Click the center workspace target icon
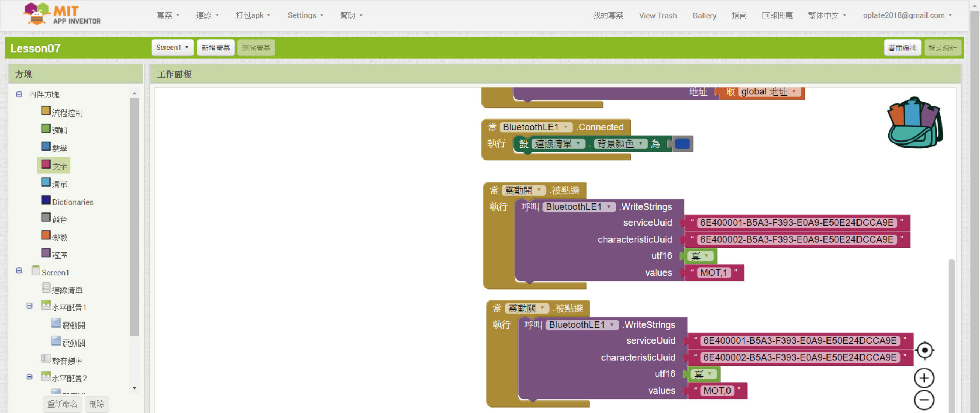Screen dimensions: 980x413 click(x=924, y=351)
